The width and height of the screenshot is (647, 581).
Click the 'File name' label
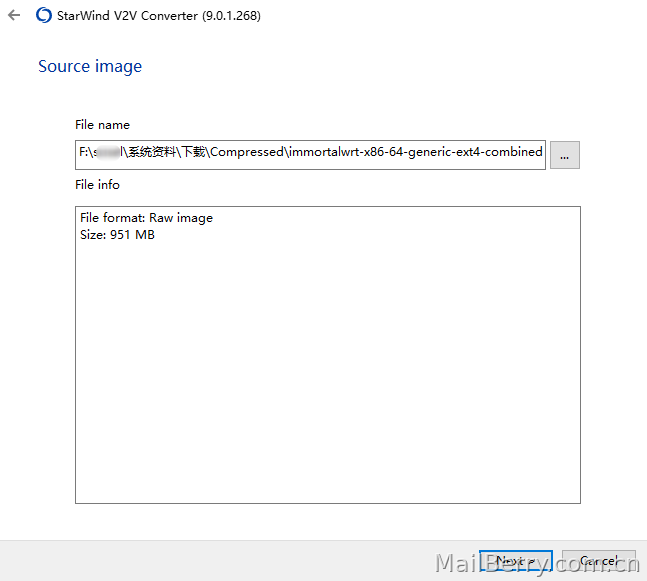(x=102, y=125)
